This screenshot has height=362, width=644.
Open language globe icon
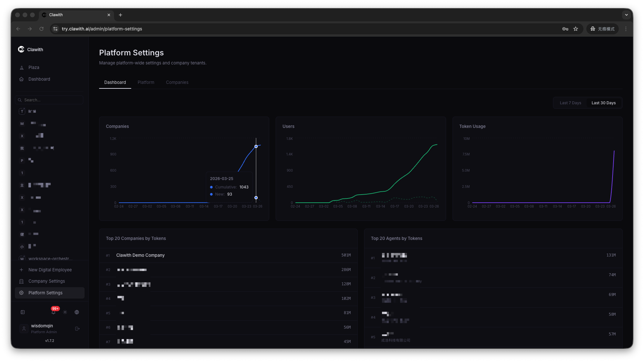[77, 312]
